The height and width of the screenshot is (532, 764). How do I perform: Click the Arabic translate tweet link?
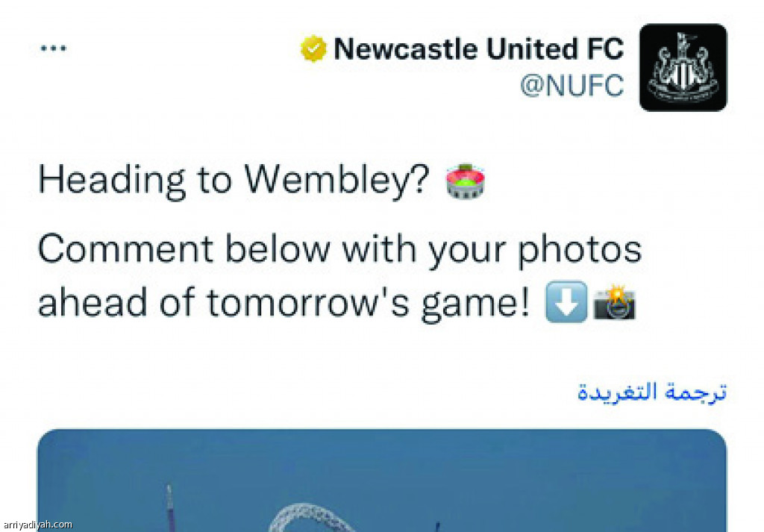[x=651, y=391]
